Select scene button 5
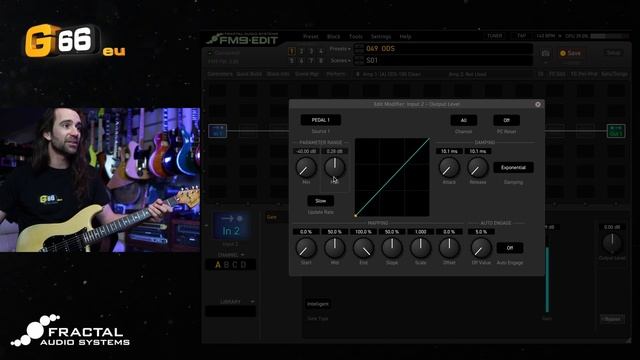640x360 pixels. coord(291,60)
